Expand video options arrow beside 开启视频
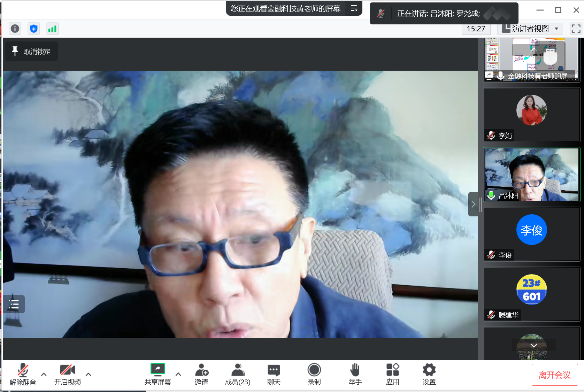584x392 pixels. coord(89,374)
